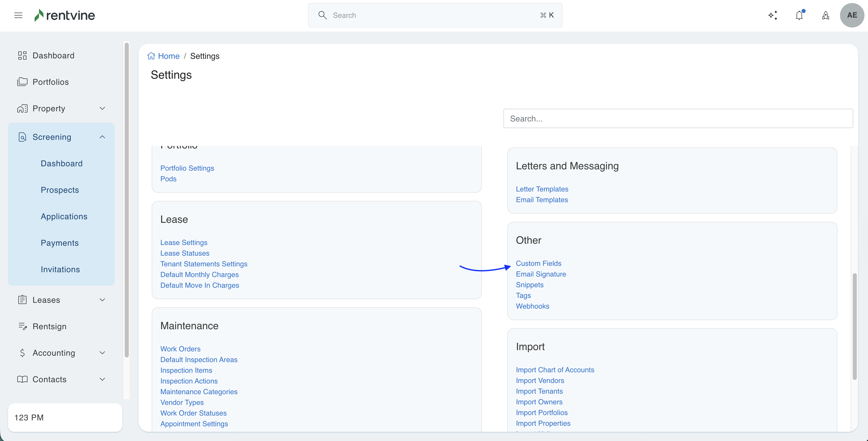Screen dimensions: 868x441
Task: Click the AI sparkle icon
Action: [773, 16]
